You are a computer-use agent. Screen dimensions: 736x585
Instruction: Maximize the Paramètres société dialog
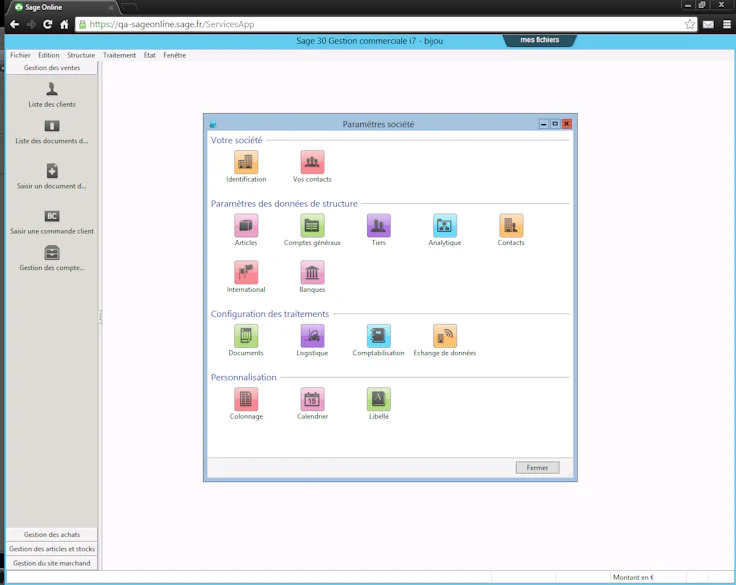[555, 124]
